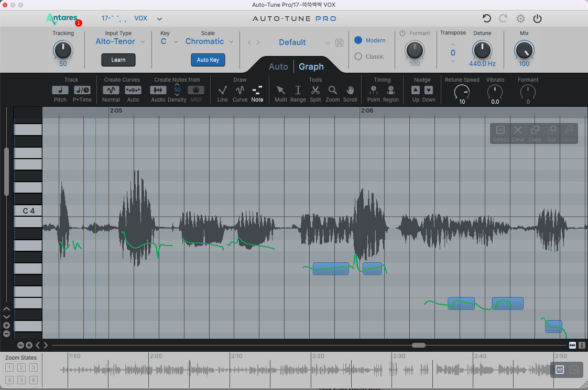The width and height of the screenshot is (588, 390).
Task: Toggle the Auto Key button
Action: point(208,60)
